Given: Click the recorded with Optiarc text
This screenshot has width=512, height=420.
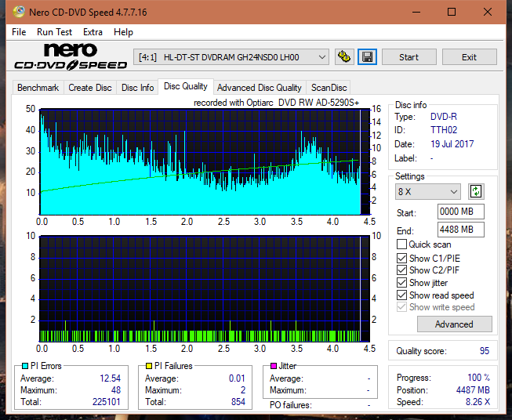Looking at the screenshot, I should (276, 103).
